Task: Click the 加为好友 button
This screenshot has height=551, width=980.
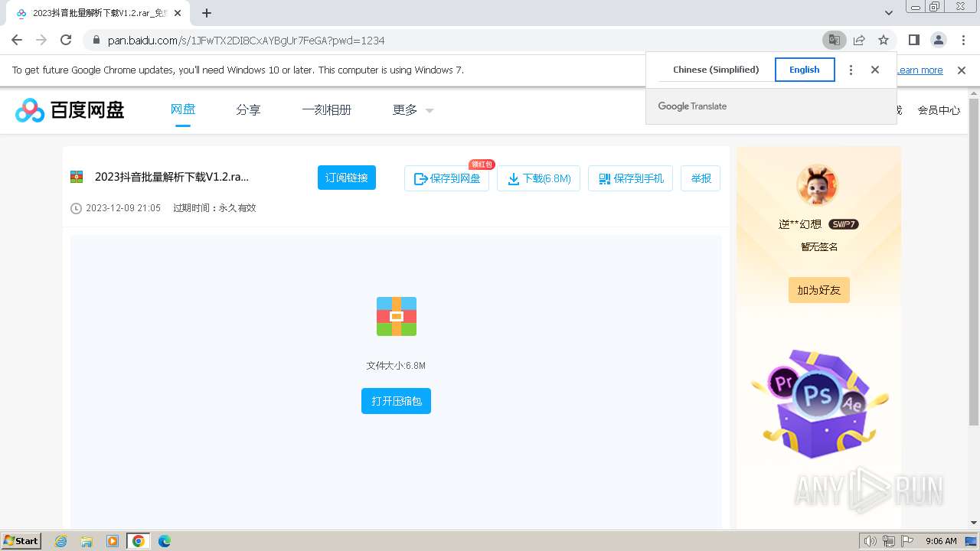Action: [x=819, y=290]
